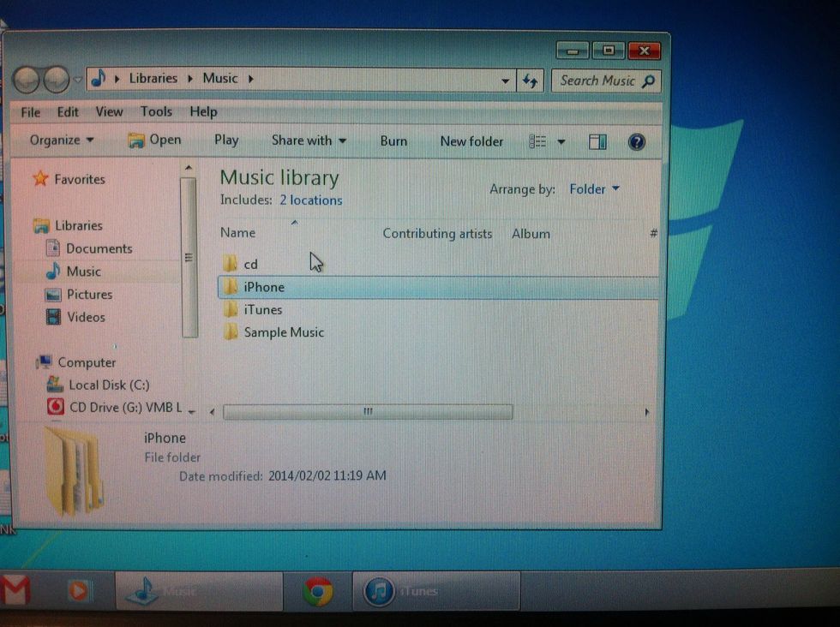Open the Edit menu

[68, 112]
